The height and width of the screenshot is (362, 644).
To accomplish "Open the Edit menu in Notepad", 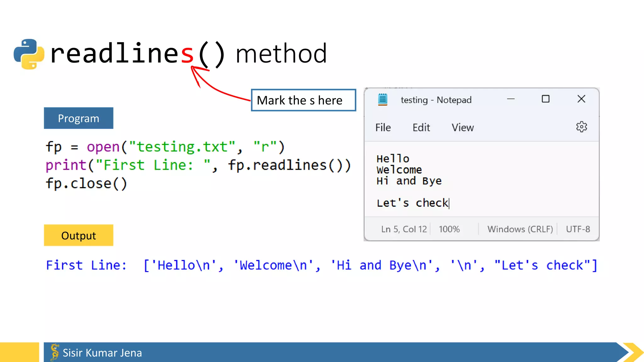I will (x=421, y=128).
